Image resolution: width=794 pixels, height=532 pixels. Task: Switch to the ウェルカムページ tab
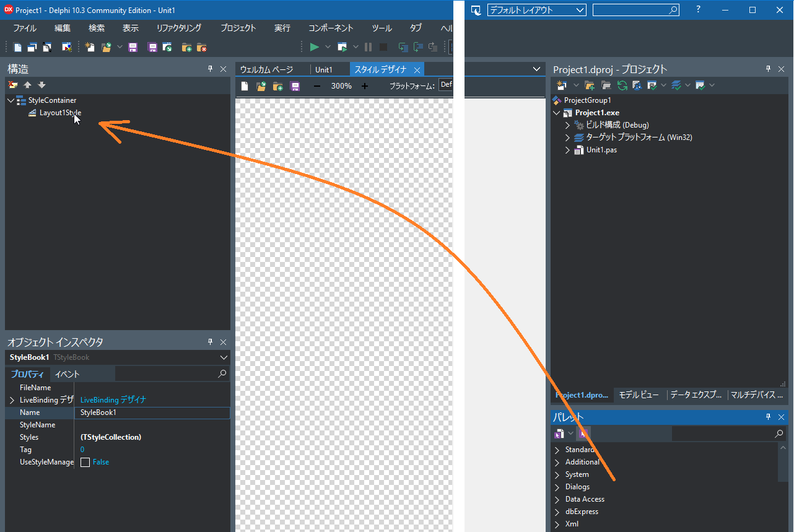[x=266, y=69]
